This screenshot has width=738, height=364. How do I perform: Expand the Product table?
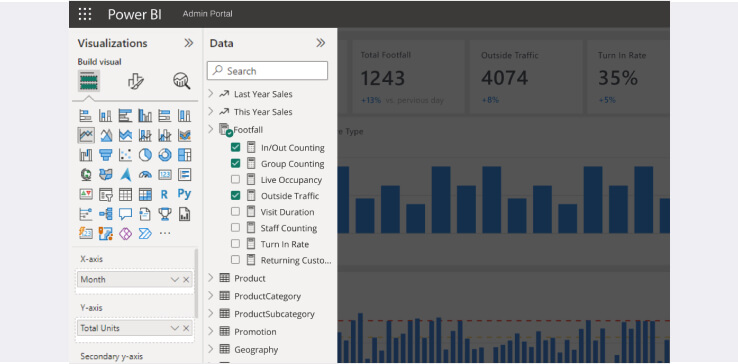pos(211,278)
